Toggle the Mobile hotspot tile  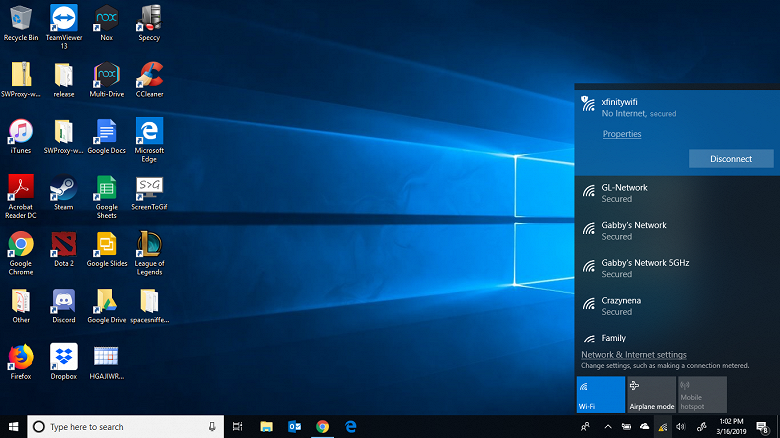tap(702, 394)
